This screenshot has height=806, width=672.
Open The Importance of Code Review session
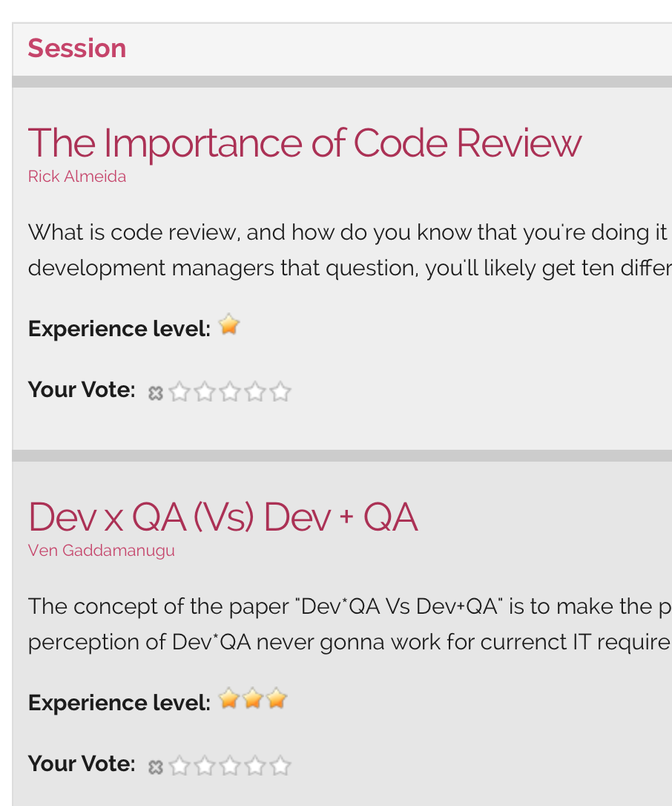coord(304,142)
